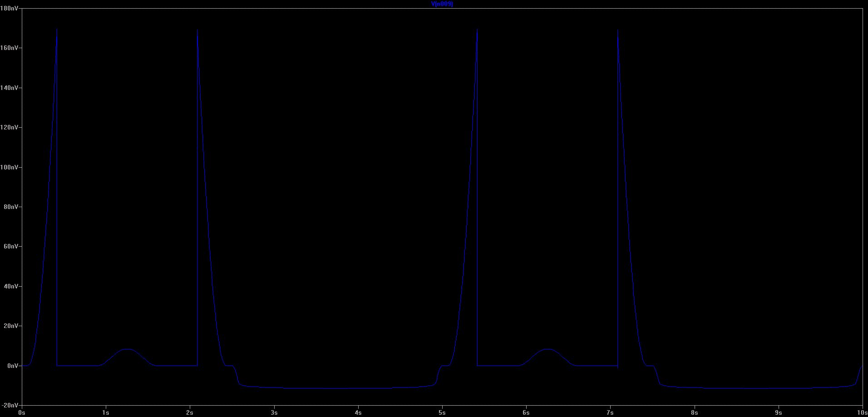Click the flat negative trace at 4s
The height and width of the screenshot is (417, 868).
[358, 388]
